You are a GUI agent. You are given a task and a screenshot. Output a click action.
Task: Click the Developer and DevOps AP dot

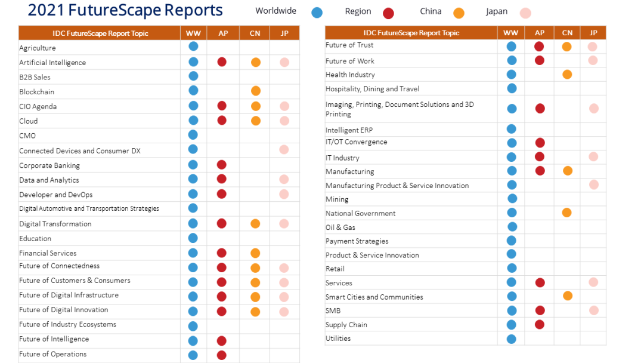[221, 193]
